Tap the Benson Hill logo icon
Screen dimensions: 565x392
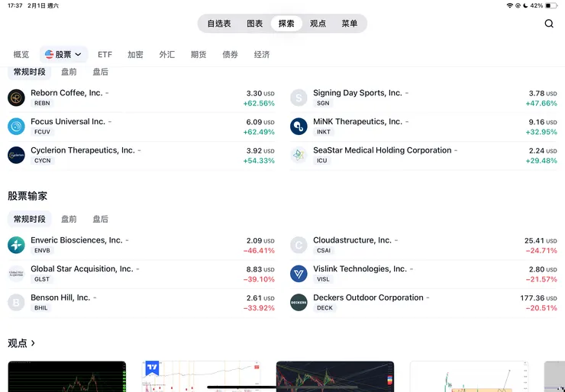click(x=16, y=302)
